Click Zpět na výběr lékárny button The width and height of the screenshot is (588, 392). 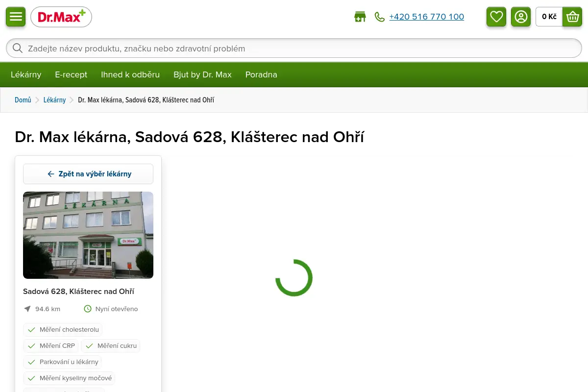click(88, 174)
